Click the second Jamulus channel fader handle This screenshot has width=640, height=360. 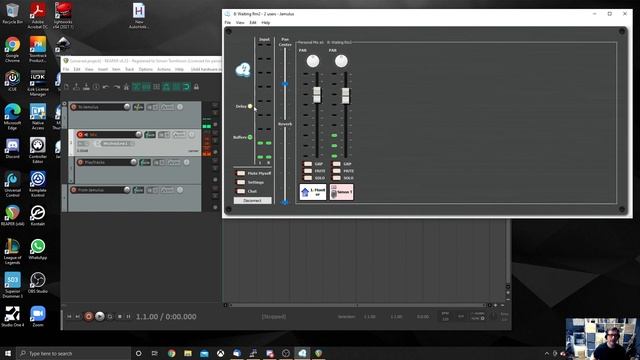click(x=345, y=96)
